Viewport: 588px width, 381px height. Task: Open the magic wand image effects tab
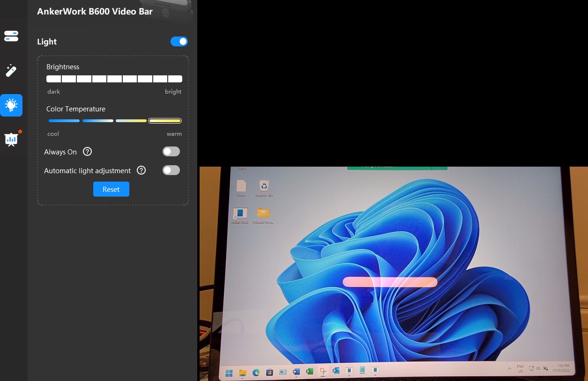11,71
